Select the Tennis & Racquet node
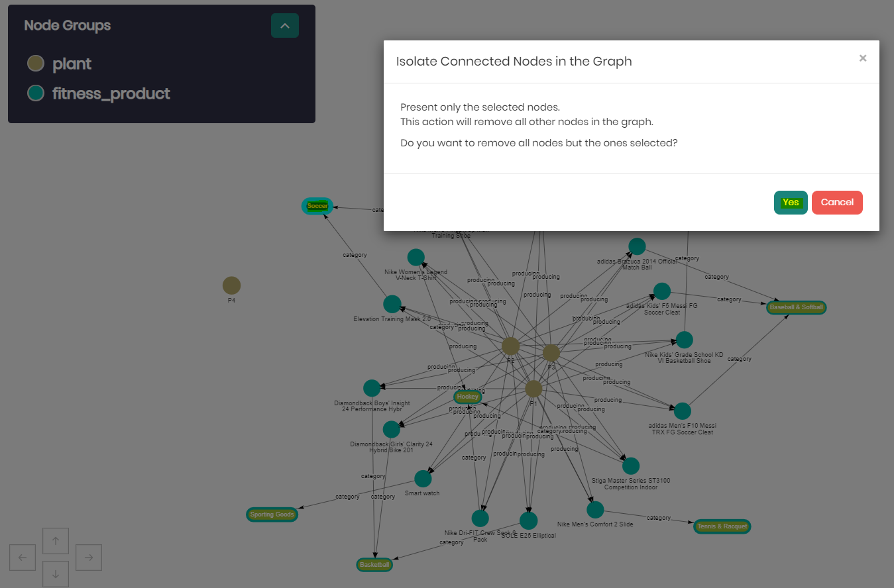The width and height of the screenshot is (894, 588). point(722,526)
